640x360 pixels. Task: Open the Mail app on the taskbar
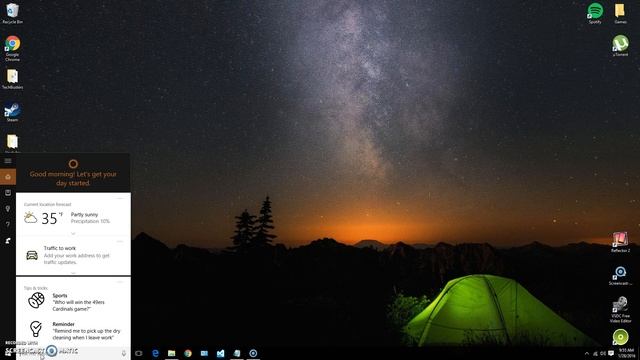[x=204, y=353]
